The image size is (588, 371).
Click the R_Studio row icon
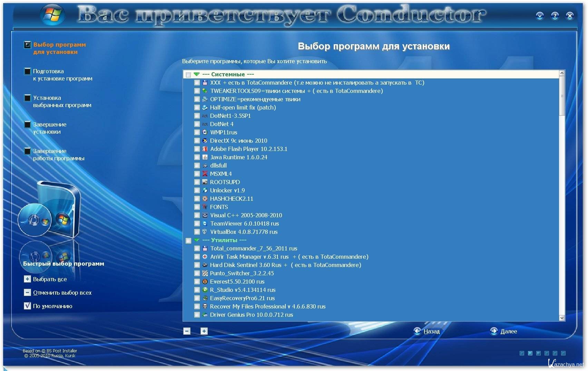pos(205,290)
